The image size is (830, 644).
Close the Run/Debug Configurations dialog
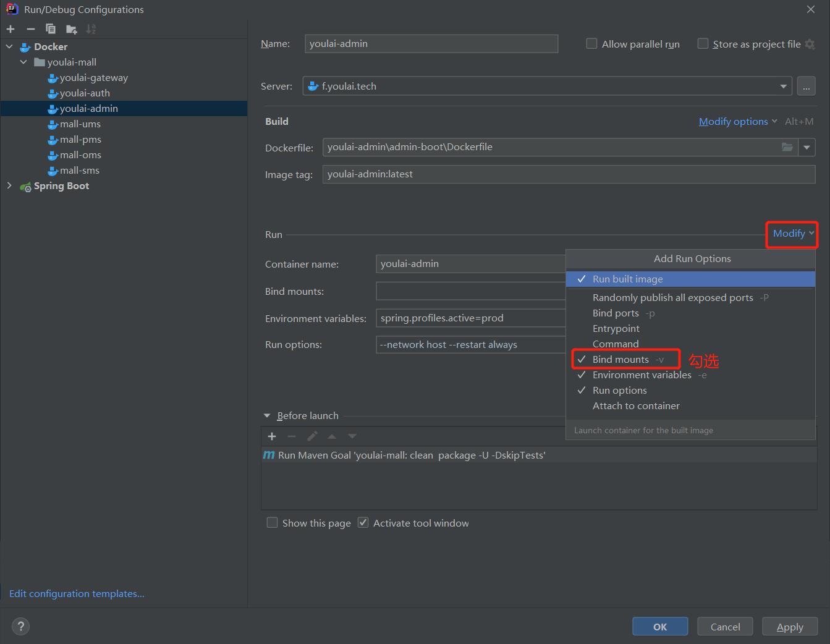click(x=811, y=9)
